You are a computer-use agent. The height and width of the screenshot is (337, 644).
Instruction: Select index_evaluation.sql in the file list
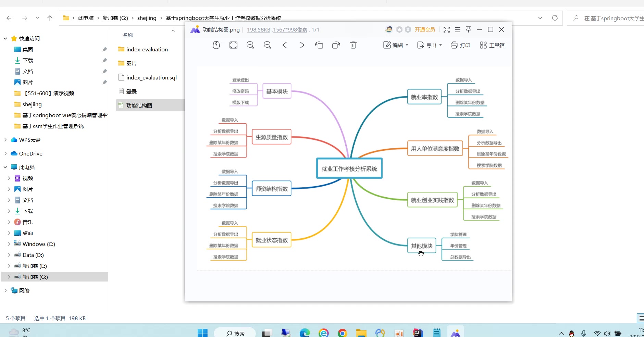(x=151, y=78)
